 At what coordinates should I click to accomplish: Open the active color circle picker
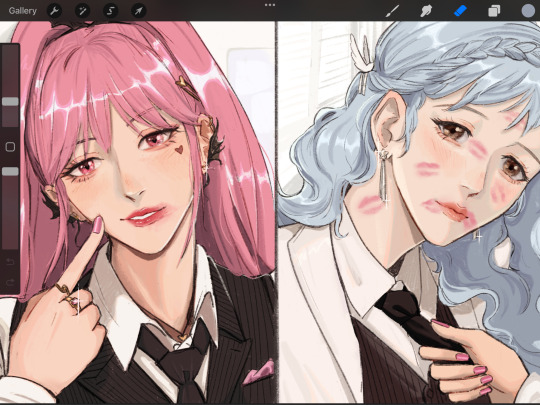coord(528,11)
